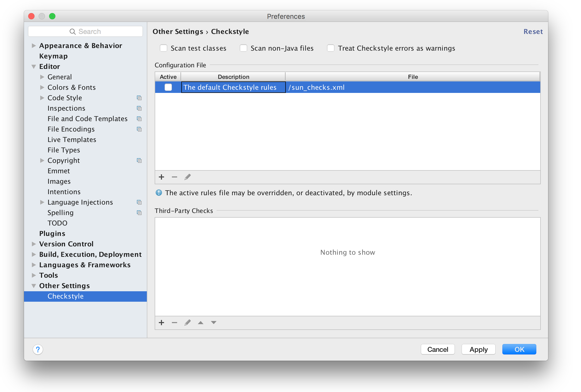Open the Plugins settings page
581x392 pixels.
click(x=52, y=234)
